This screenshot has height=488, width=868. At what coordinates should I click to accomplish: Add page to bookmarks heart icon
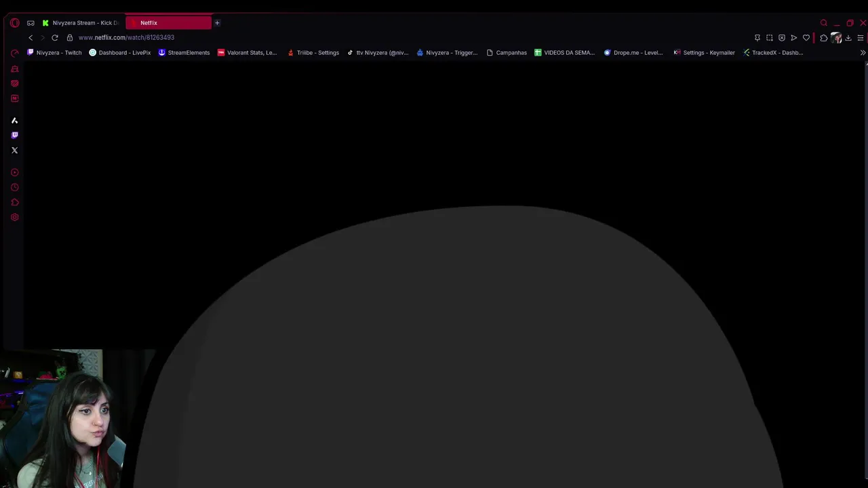tap(806, 38)
